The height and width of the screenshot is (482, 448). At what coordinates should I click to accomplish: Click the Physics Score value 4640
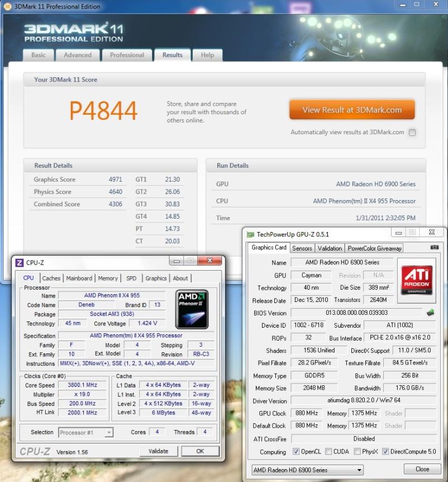pos(116,192)
